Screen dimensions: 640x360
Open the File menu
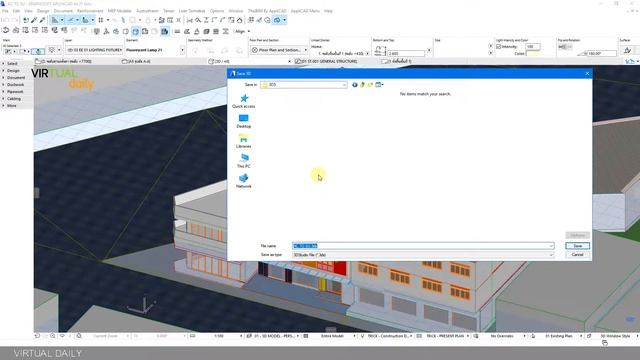tap(5, 11)
